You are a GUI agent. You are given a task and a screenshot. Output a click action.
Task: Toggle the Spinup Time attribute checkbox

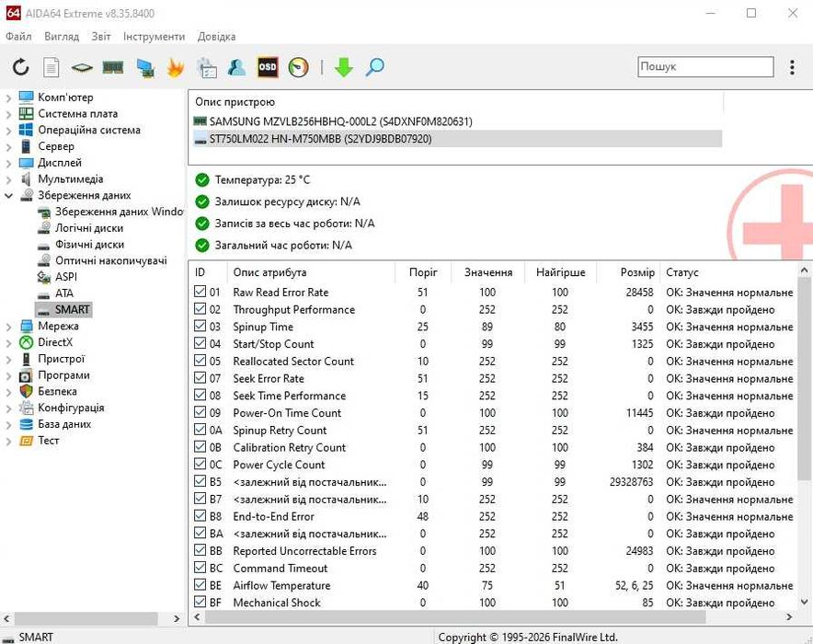[x=200, y=327]
